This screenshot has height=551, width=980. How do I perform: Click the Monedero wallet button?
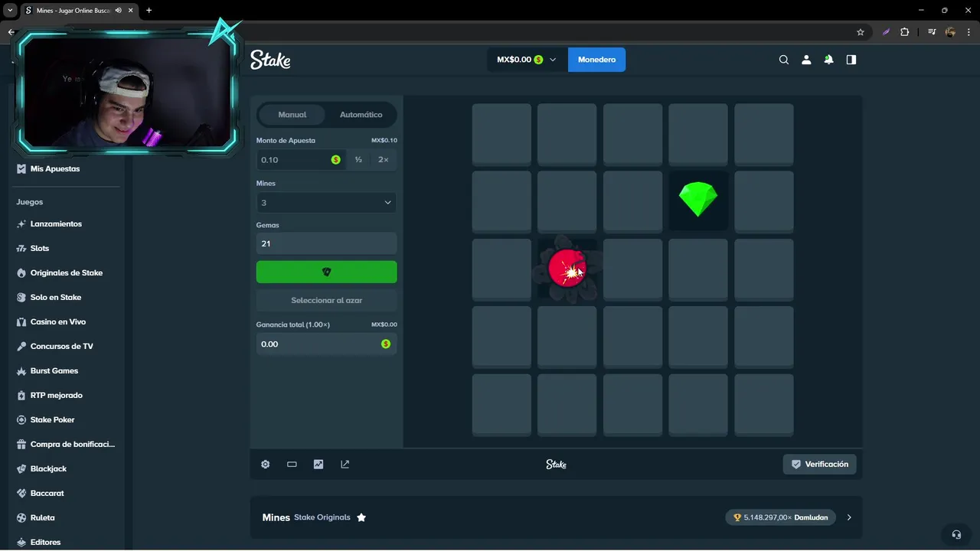pos(596,60)
